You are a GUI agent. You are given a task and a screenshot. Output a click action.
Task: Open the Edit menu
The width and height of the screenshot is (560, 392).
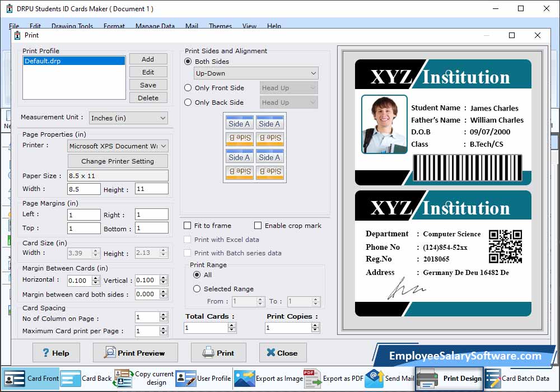(x=35, y=26)
